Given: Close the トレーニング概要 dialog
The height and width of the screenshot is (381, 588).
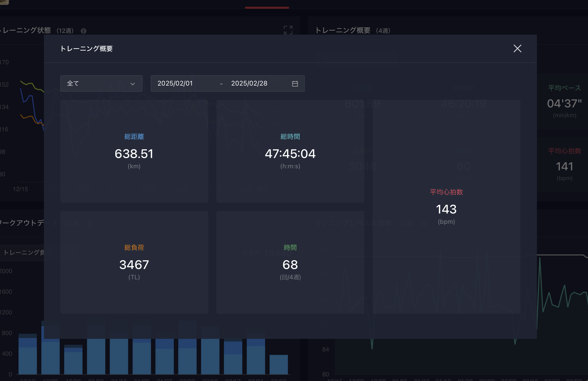Looking at the screenshot, I should (517, 49).
